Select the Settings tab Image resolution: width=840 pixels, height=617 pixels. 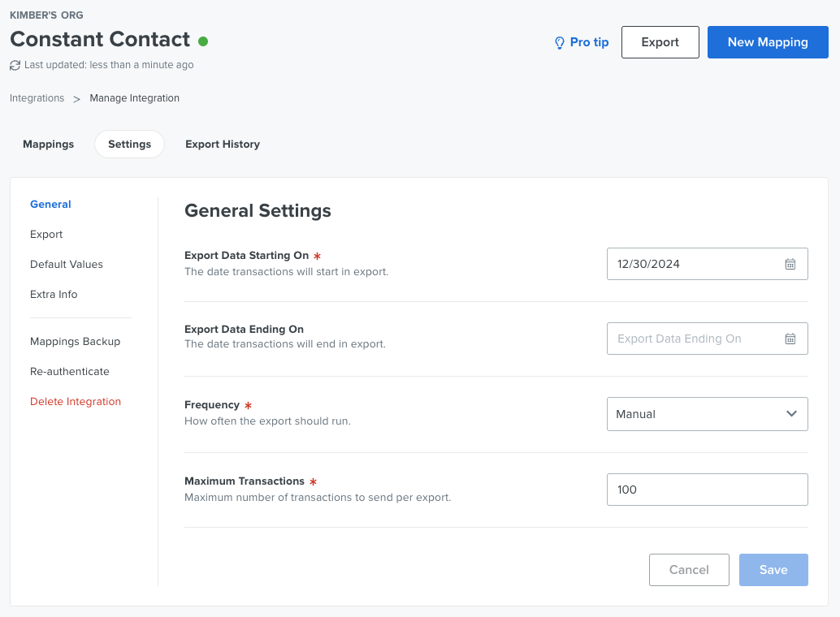pos(130,144)
